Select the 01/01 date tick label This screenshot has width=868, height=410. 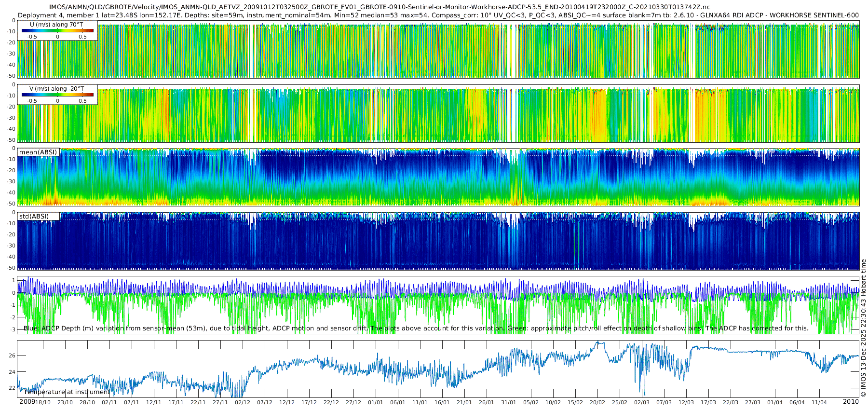pyautogui.click(x=376, y=403)
